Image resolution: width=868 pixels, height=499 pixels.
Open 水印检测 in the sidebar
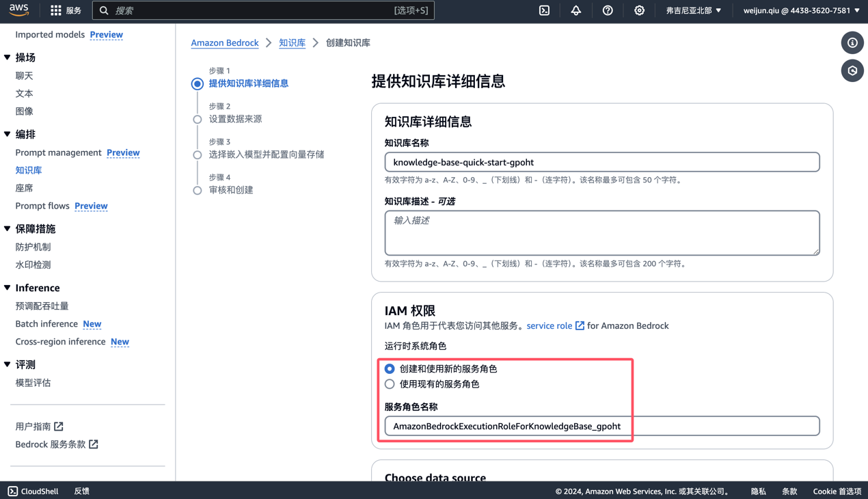tap(33, 265)
